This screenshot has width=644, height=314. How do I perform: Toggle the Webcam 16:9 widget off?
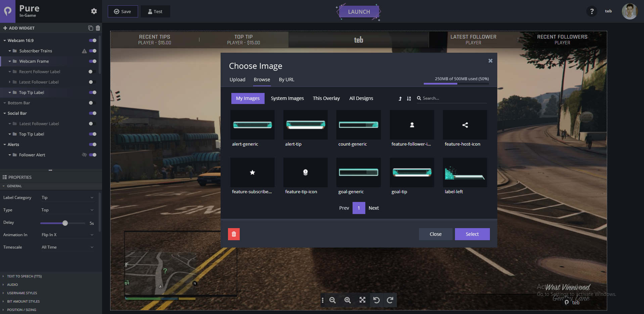coord(93,41)
